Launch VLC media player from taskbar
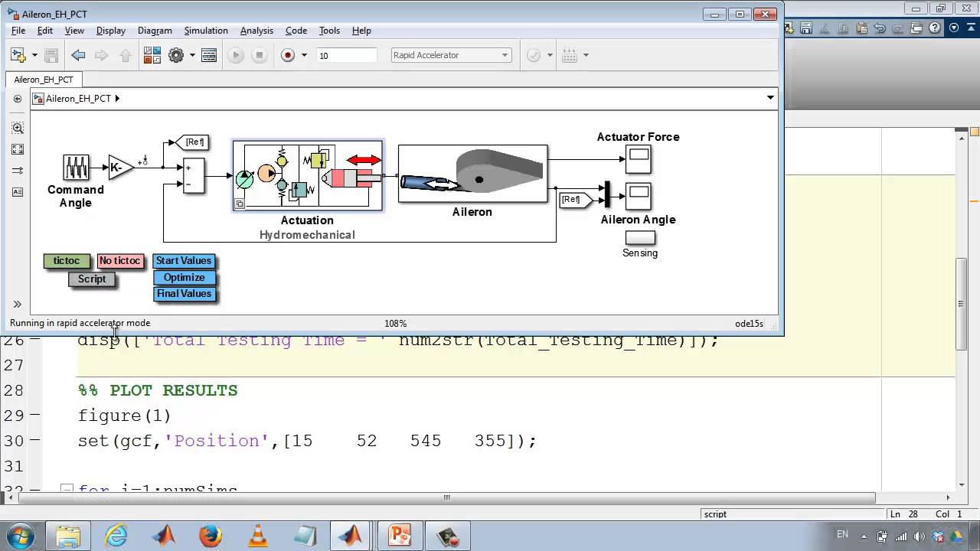 (x=258, y=535)
